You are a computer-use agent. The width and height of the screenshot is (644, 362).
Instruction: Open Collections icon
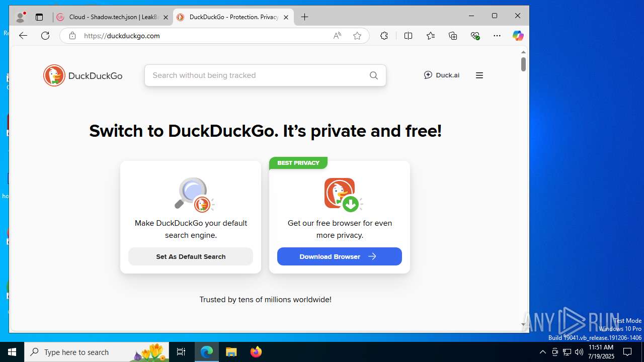click(x=453, y=36)
